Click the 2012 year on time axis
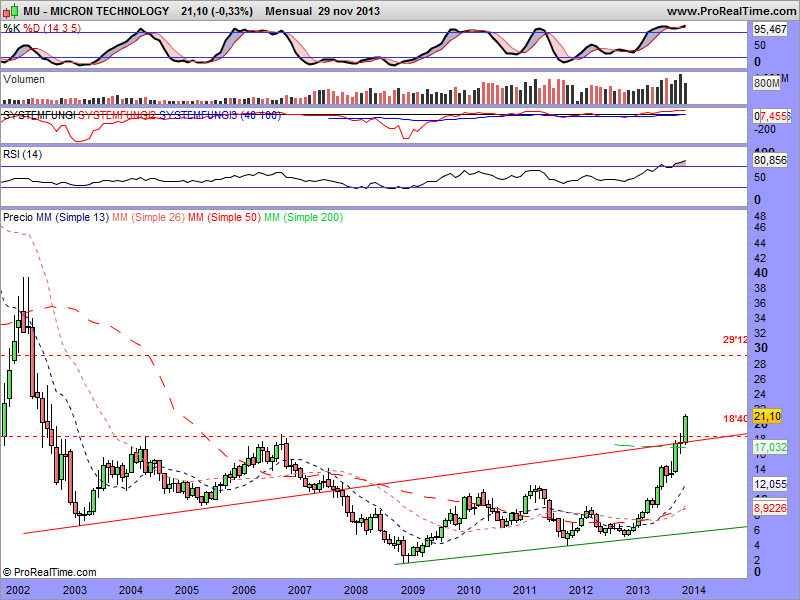This screenshot has width=800, height=600. pyautogui.click(x=581, y=590)
